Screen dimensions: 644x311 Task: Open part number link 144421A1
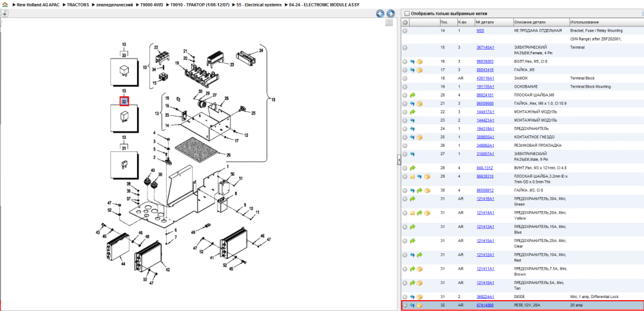click(x=485, y=120)
